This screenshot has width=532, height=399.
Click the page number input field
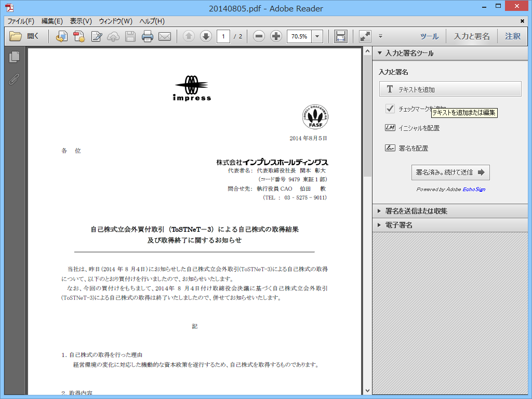[x=223, y=36]
